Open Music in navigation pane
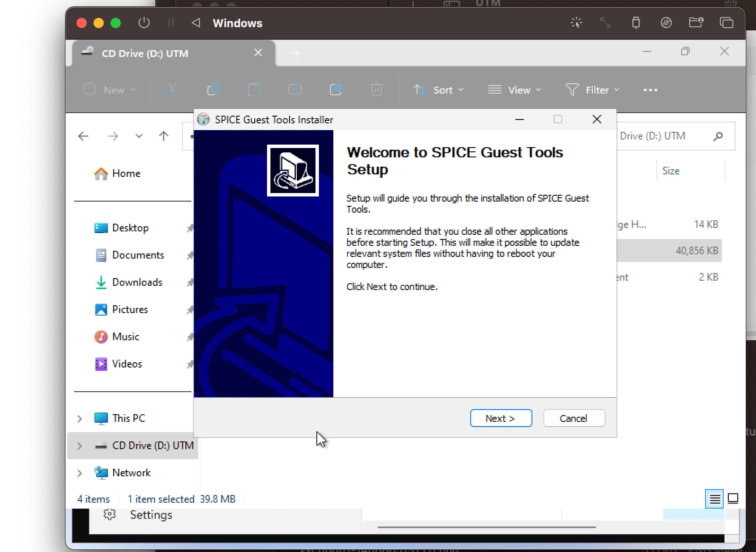The width and height of the screenshot is (756, 552). [117, 337]
